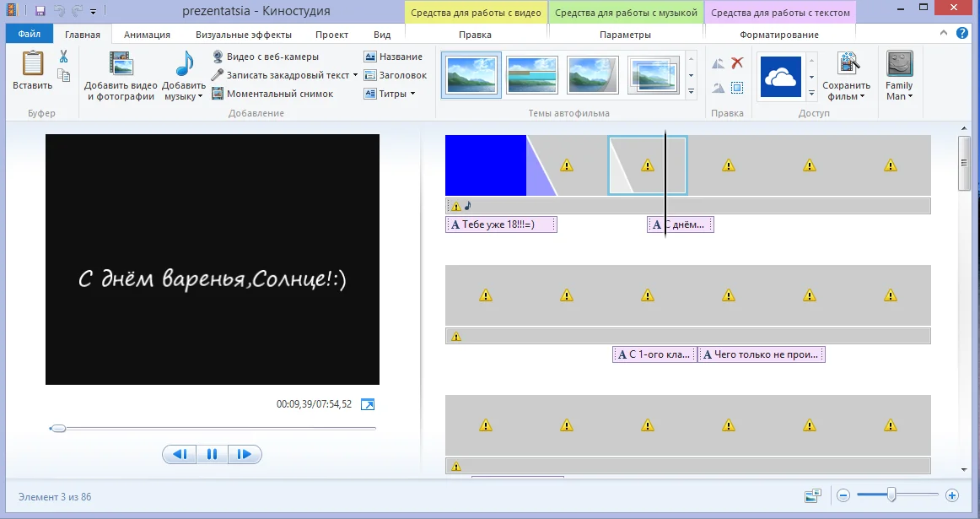Open the Вид tab

click(382, 35)
